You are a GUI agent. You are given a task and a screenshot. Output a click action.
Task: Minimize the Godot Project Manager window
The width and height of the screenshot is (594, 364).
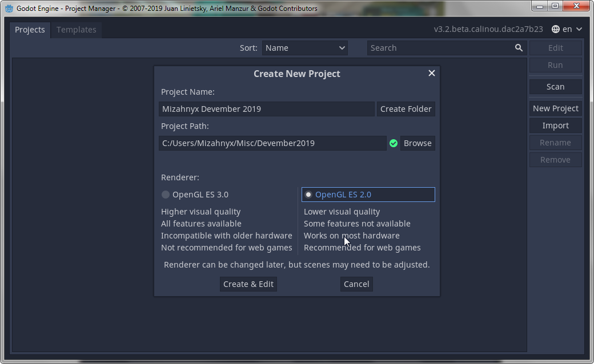coord(540,6)
